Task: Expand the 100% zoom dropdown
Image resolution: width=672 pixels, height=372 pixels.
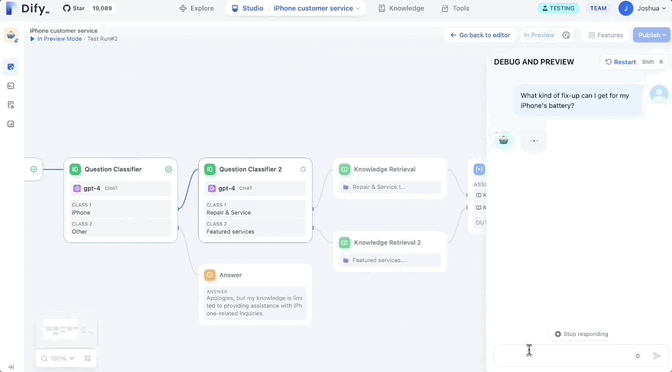Action: 57,358
